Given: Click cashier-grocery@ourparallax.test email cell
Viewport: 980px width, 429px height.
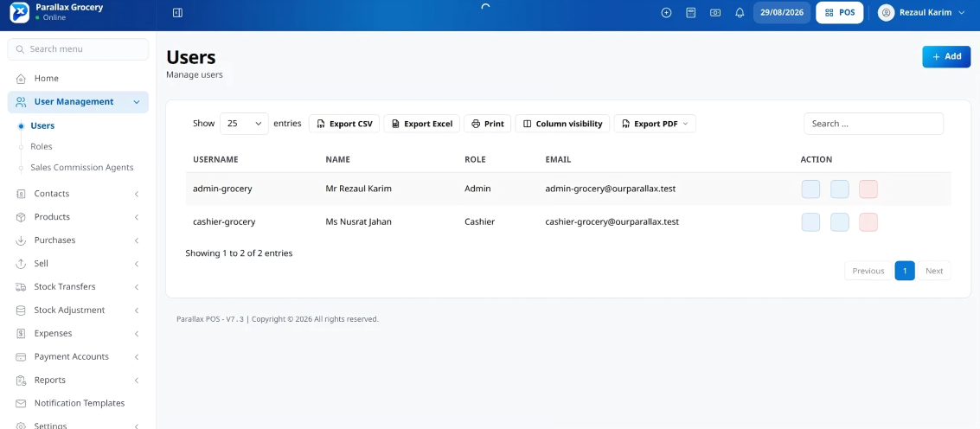Looking at the screenshot, I should (612, 222).
